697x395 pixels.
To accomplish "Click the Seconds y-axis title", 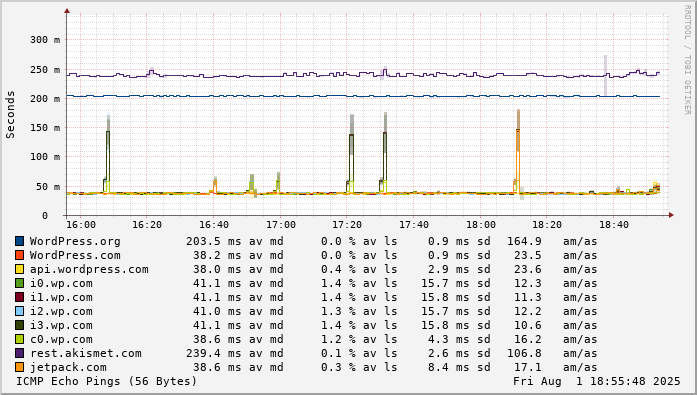I will (x=10, y=115).
